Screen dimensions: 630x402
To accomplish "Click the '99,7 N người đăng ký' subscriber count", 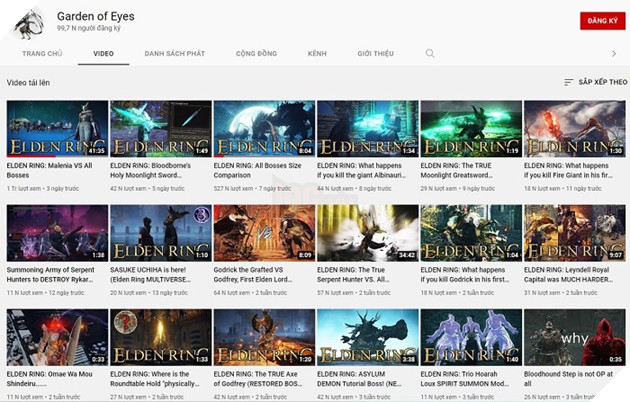I will coord(88,28).
